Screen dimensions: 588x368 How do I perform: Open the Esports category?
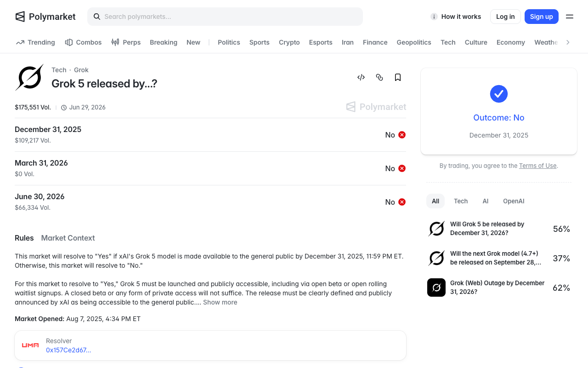[x=321, y=42]
